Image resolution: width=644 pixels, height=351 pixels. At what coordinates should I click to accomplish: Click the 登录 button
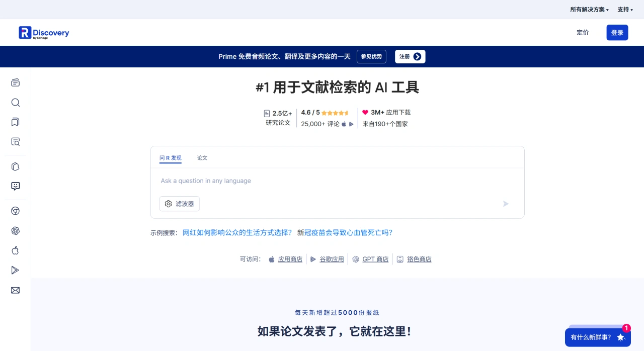pos(617,32)
